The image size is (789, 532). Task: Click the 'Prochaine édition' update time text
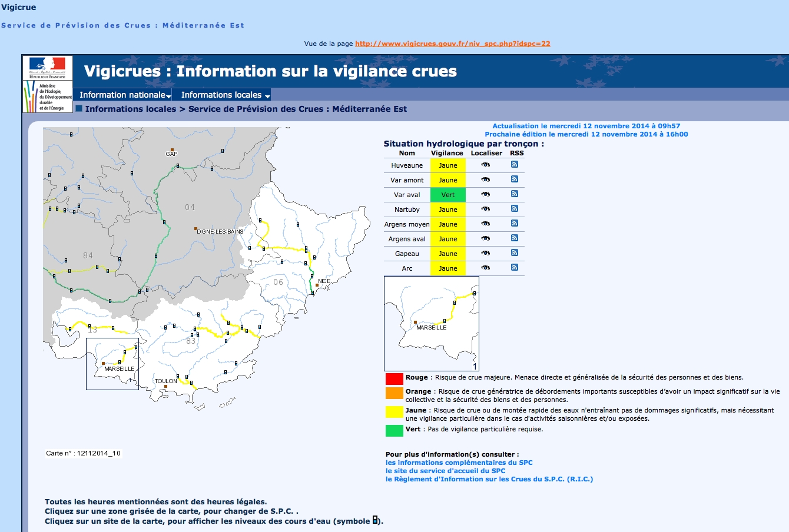click(x=586, y=134)
